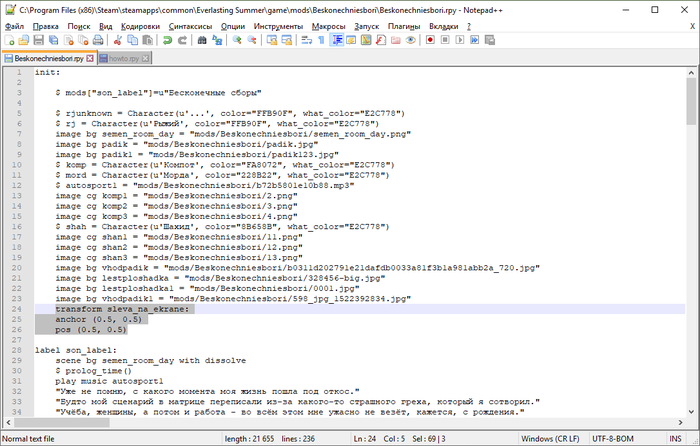Stop macro recording button

[445, 40]
